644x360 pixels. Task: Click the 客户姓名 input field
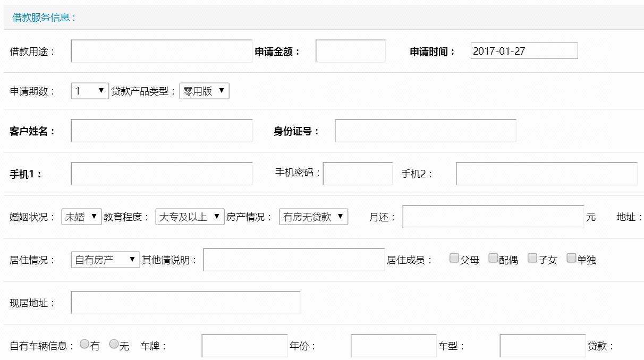click(161, 130)
